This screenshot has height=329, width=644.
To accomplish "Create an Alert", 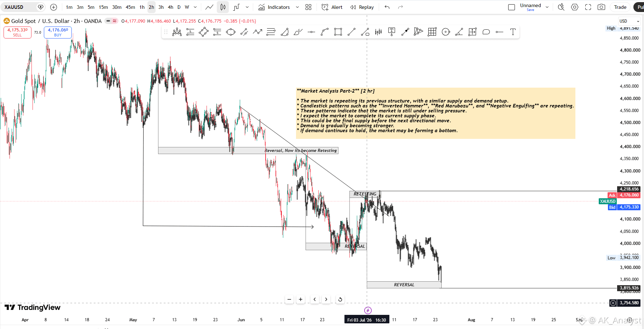I will tap(332, 7).
